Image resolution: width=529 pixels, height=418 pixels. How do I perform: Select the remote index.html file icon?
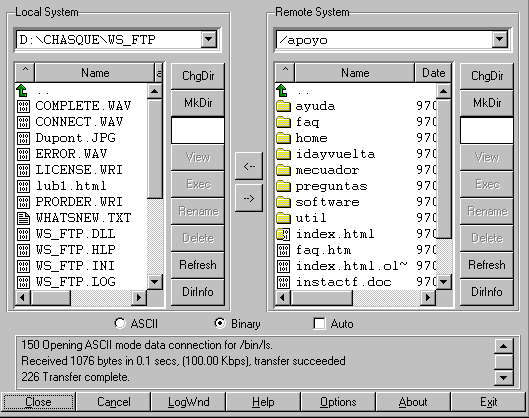coord(283,234)
